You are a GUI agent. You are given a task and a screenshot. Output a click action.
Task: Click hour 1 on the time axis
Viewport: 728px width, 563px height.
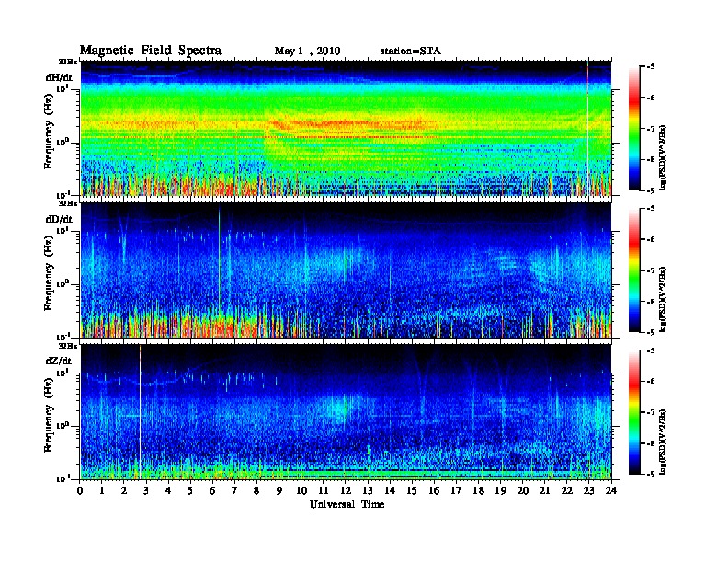[x=102, y=491]
